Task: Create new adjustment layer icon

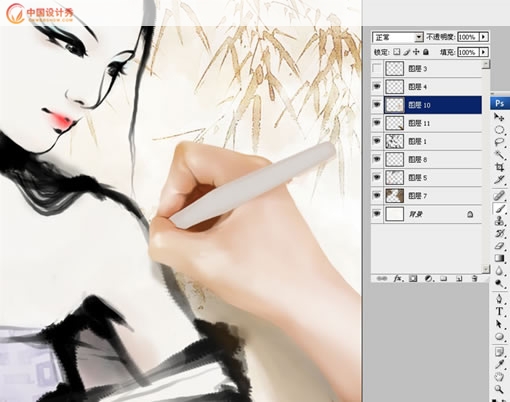Action: coord(428,278)
